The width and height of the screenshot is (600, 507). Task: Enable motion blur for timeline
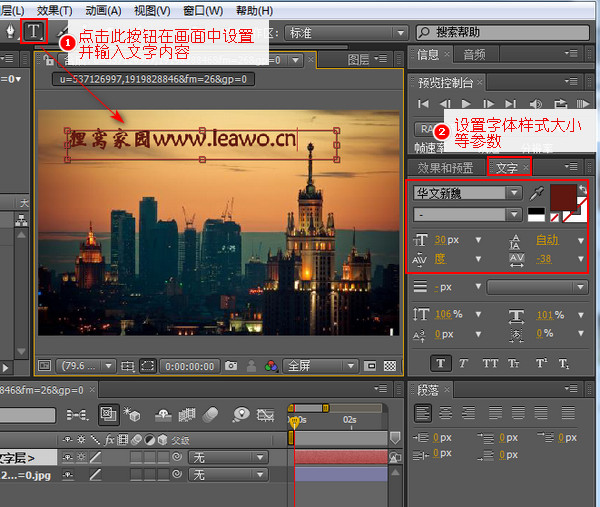[x=210, y=414]
